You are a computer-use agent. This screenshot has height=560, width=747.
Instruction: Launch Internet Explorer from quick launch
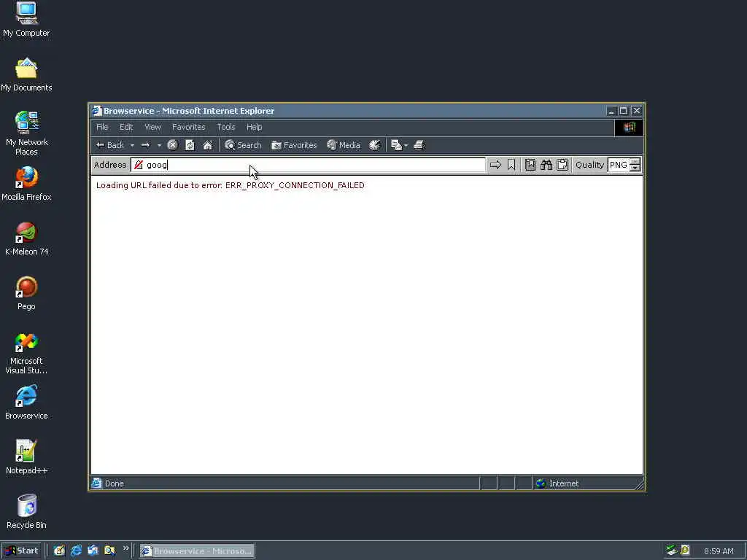[x=76, y=551]
